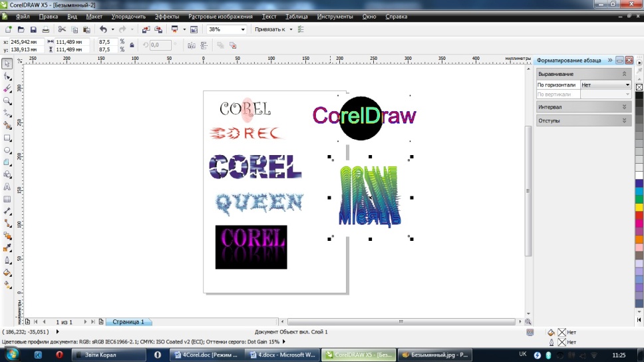
Task: Open the Правка menu
Action: tap(48, 17)
